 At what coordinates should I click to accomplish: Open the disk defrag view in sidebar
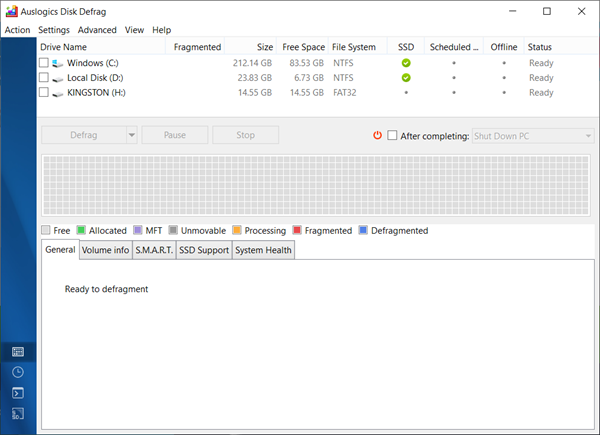pos(18,352)
